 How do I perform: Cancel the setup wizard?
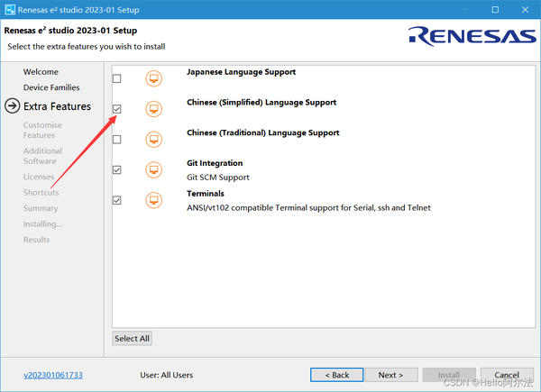coord(507,375)
